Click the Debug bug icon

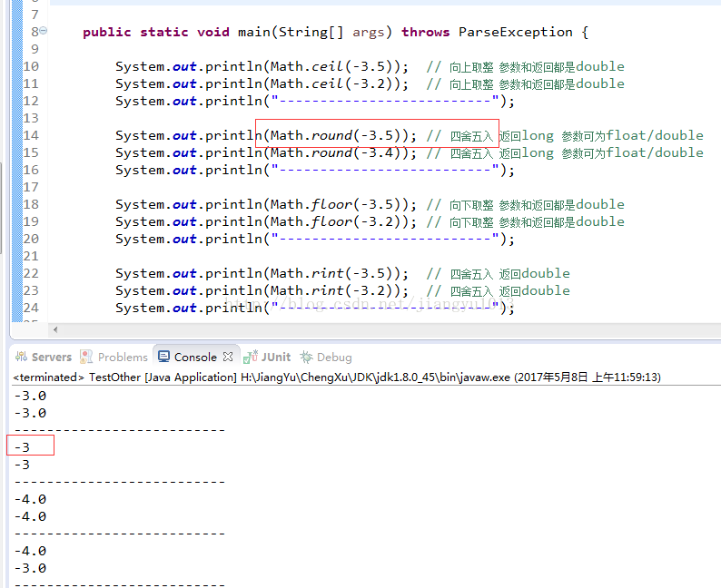pyautogui.click(x=306, y=357)
